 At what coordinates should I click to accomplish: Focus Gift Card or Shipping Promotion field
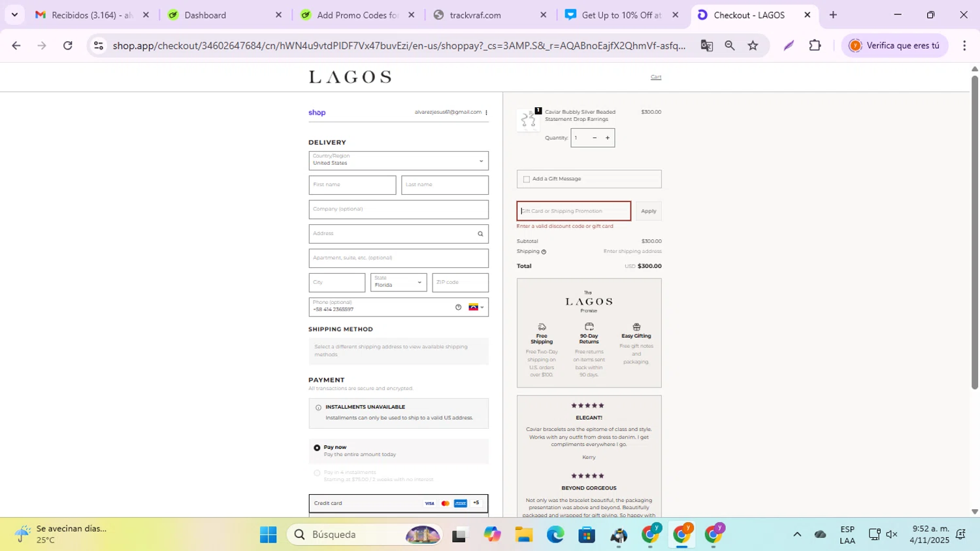[x=574, y=211]
